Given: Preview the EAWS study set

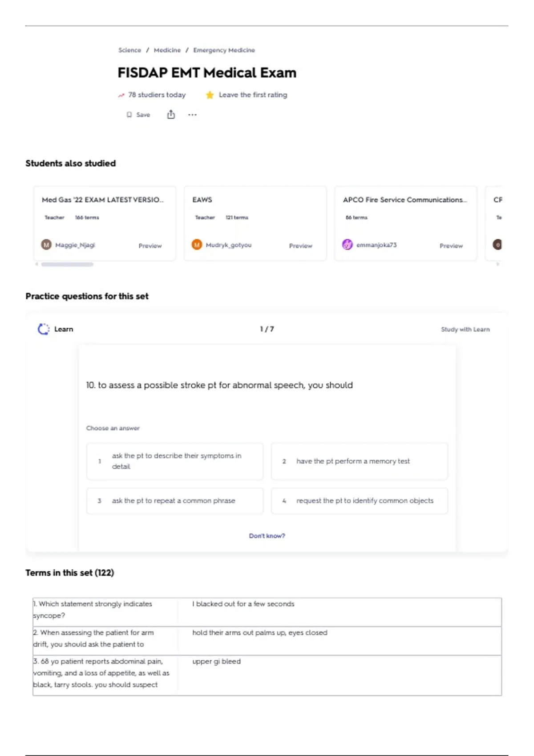Looking at the screenshot, I should point(300,245).
